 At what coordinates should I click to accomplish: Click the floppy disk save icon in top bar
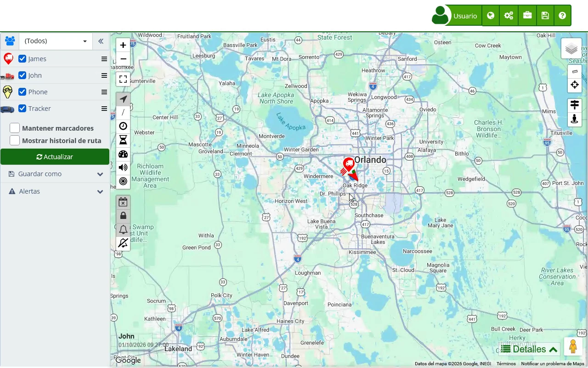click(545, 16)
